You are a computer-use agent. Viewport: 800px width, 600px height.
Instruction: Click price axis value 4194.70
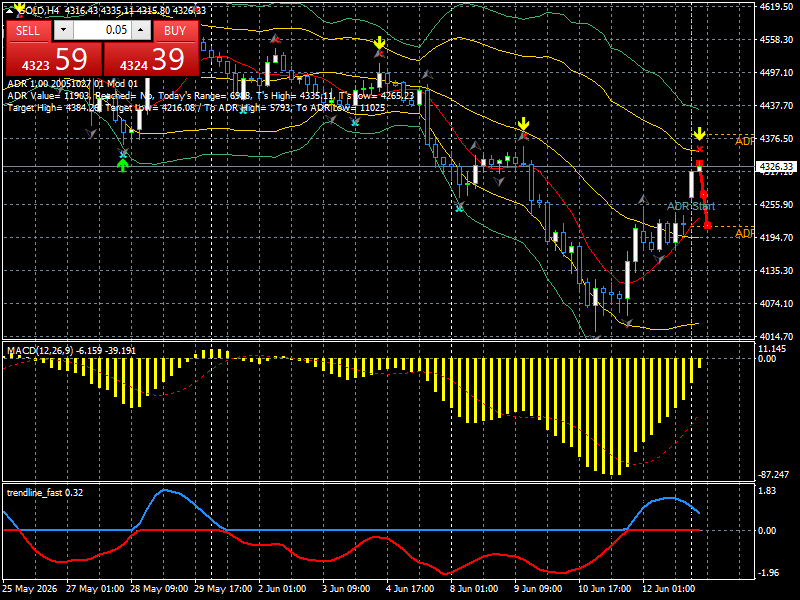point(776,237)
